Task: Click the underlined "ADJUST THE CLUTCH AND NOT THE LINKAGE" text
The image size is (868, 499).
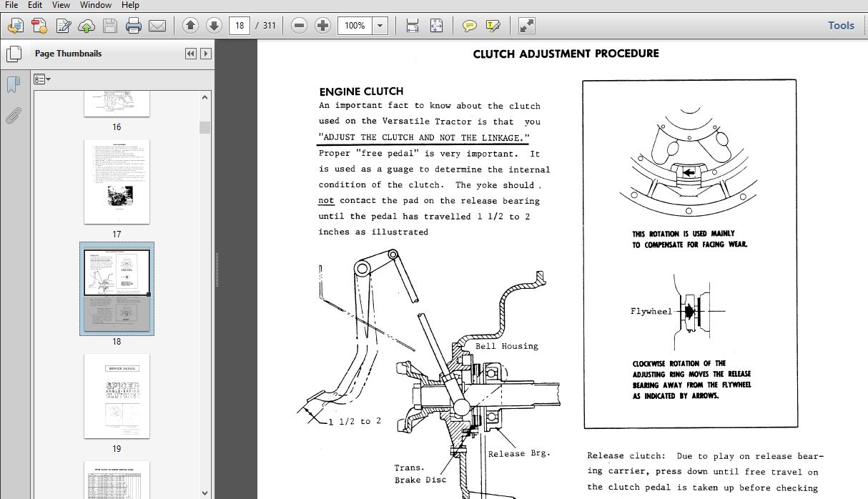Action: 424,137
